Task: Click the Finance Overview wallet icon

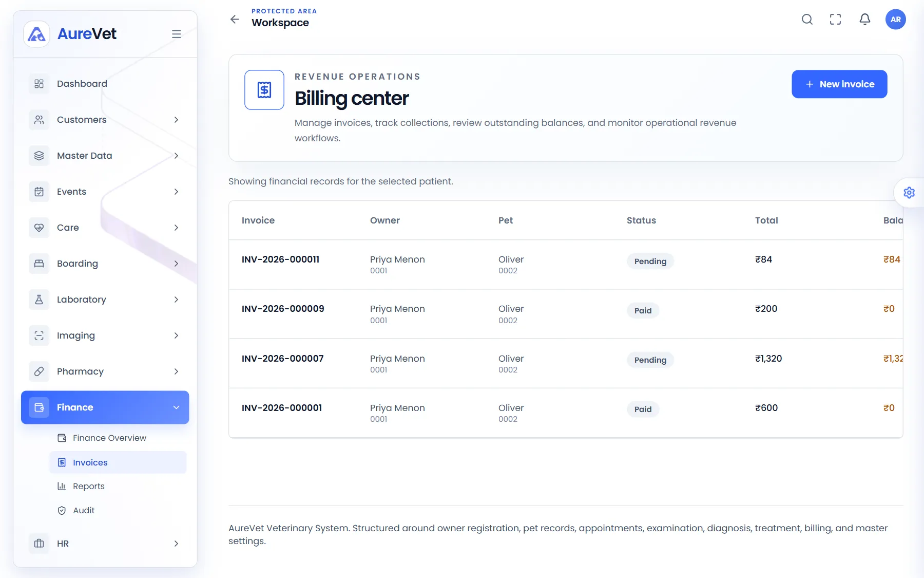Action: (x=62, y=438)
